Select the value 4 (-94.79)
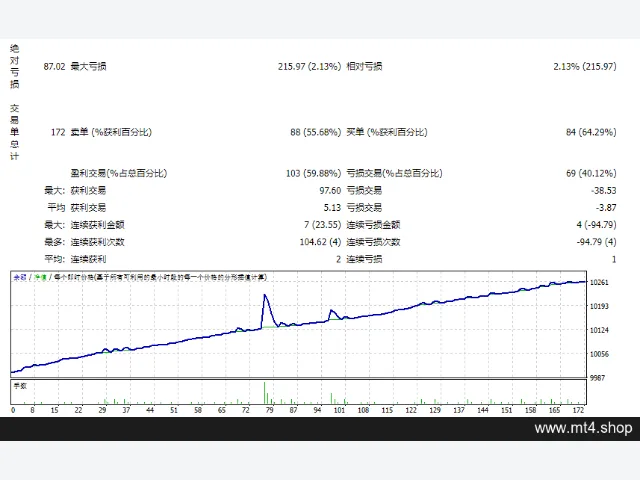 point(596,225)
